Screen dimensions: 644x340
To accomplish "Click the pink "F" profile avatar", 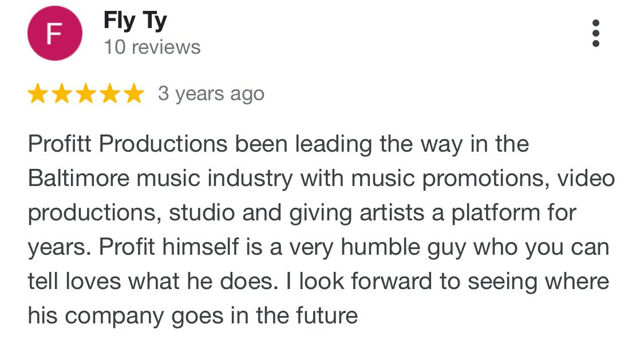I will click(x=54, y=34).
